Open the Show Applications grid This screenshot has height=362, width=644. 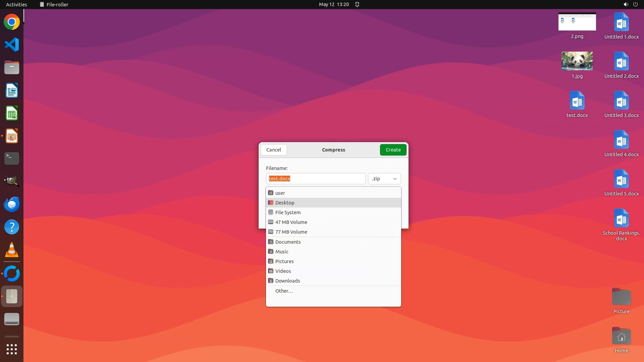[12, 349]
